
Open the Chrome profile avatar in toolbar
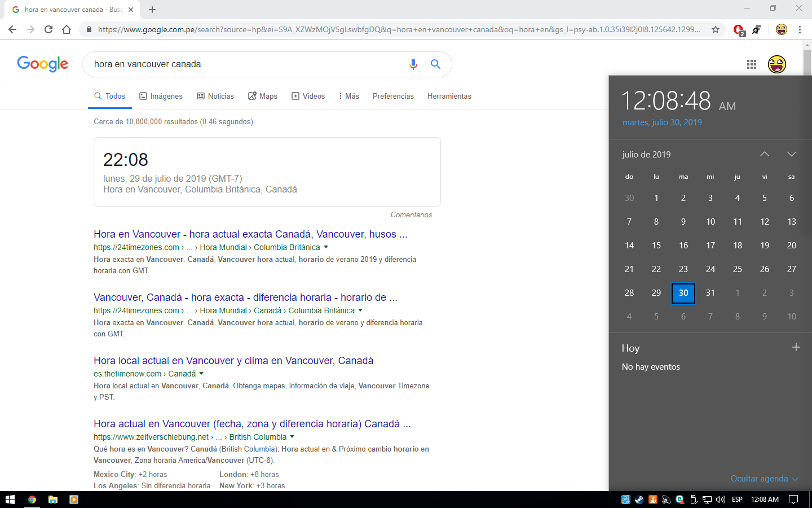click(781, 29)
